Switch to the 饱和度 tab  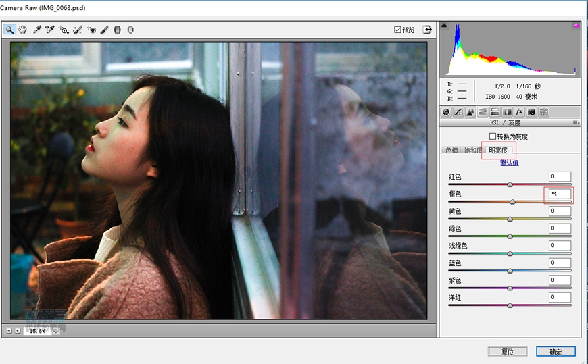pos(472,151)
